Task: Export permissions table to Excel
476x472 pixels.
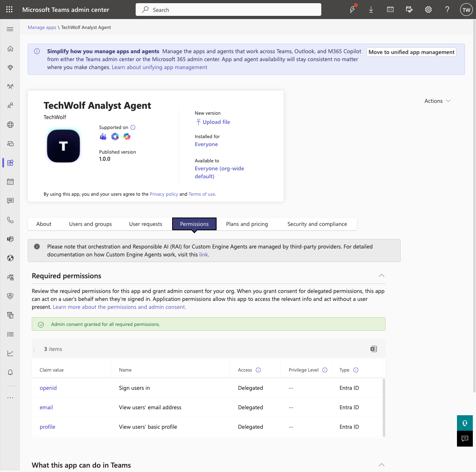Action: pyautogui.click(x=374, y=349)
